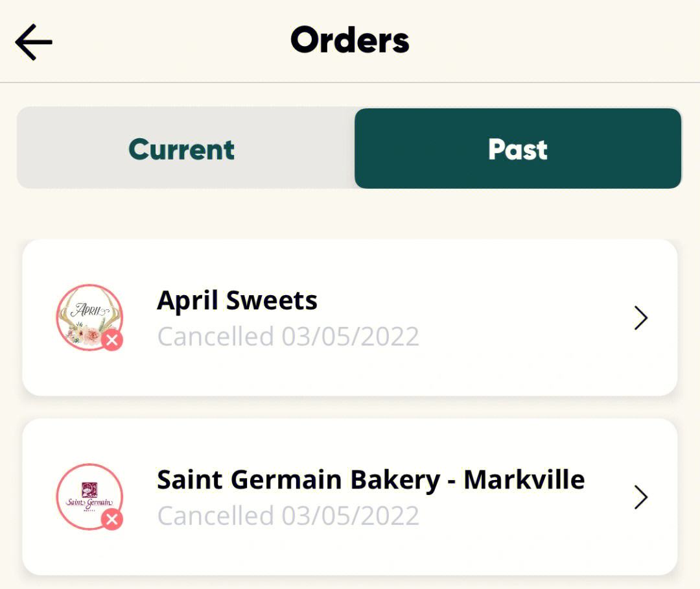
Task: Click the Orders page heading
Action: (x=350, y=40)
